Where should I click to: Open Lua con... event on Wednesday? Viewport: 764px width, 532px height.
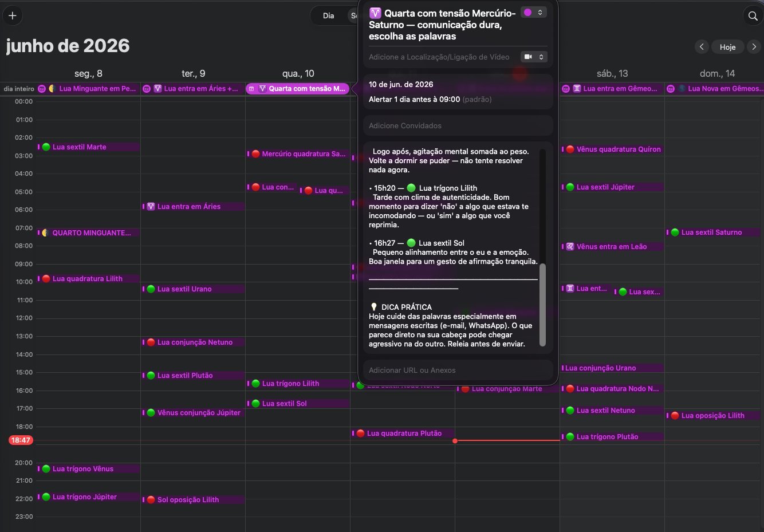click(273, 187)
